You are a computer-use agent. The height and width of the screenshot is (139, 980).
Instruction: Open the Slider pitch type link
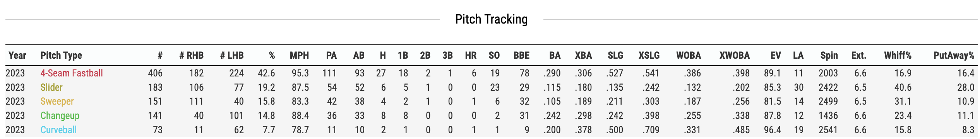click(x=51, y=87)
